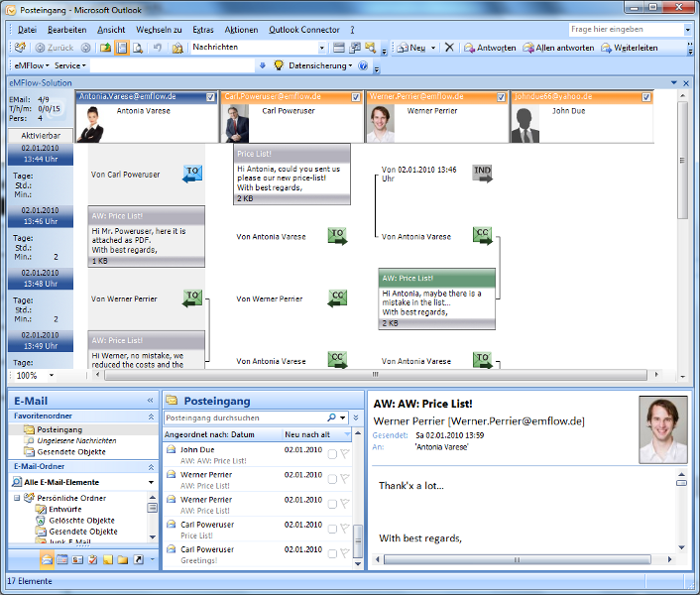Uncheck Carl.Poweruser@emflow.de column checkbox

tap(356, 97)
